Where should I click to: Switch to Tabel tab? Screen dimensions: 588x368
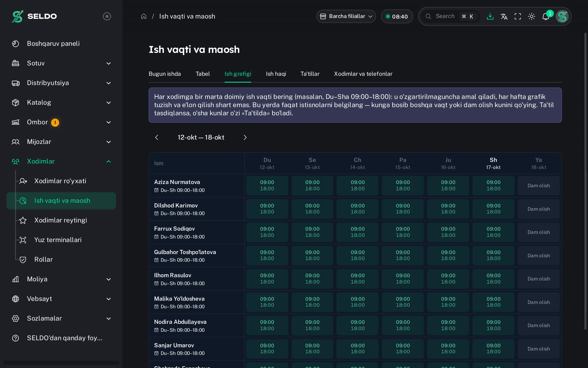click(x=203, y=74)
